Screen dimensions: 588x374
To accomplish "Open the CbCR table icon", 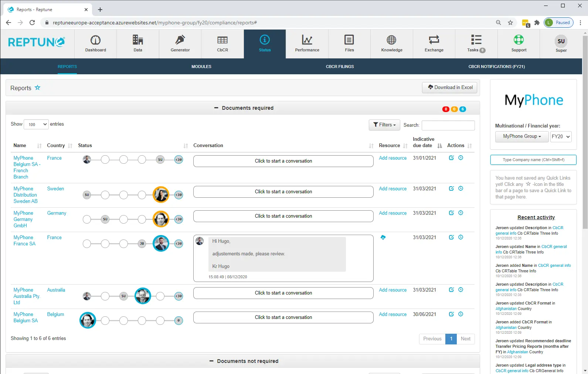I will (222, 40).
